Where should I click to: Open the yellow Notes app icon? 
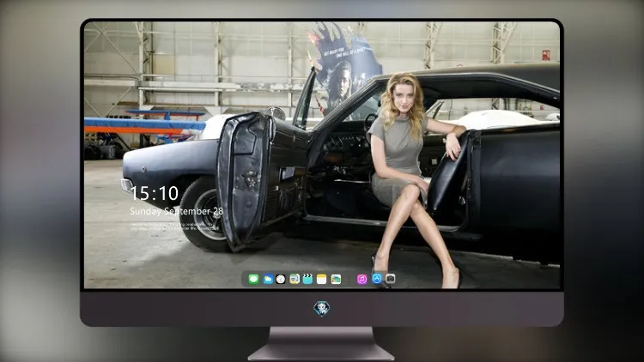click(x=322, y=280)
